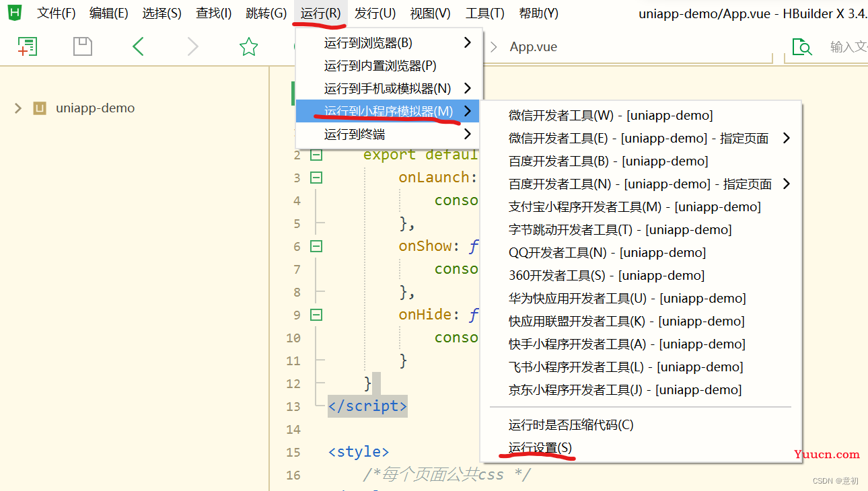The height and width of the screenshot is (491, 868).
Task: Click the star bookmark toolbar icon
Action: (x=249, y=46)
